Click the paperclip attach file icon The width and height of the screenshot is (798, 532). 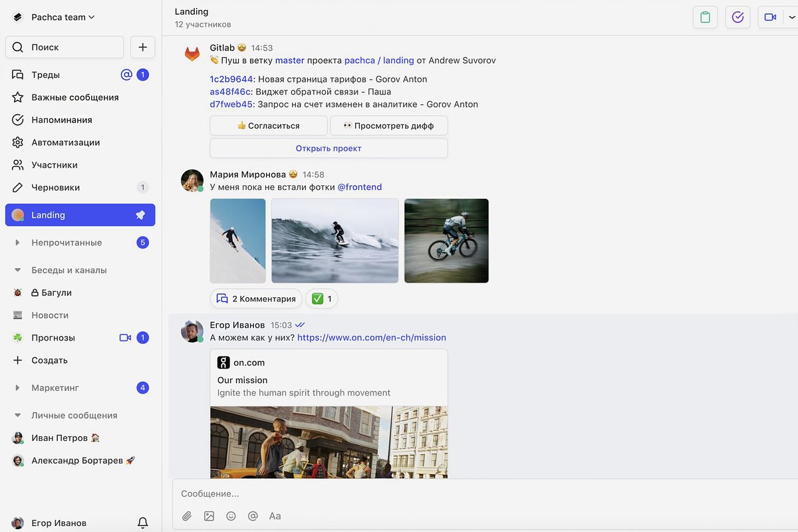pos(187,516)
